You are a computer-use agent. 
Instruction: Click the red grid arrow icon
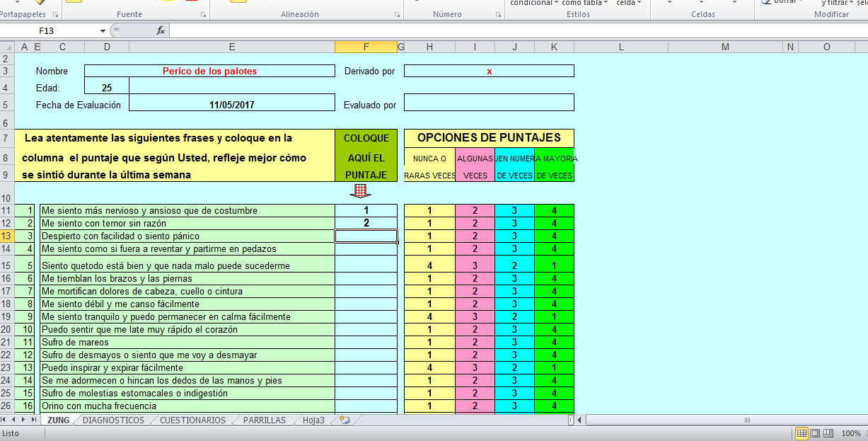[361, 190]
